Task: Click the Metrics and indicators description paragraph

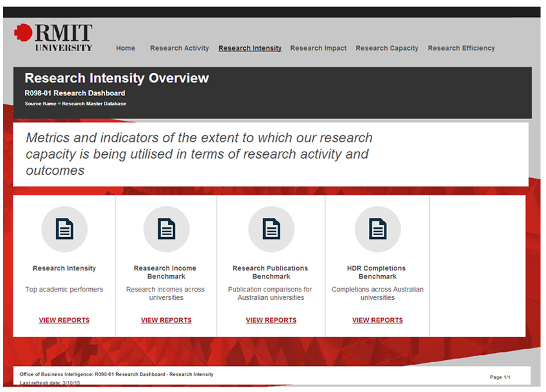Action: click(199, 154)
